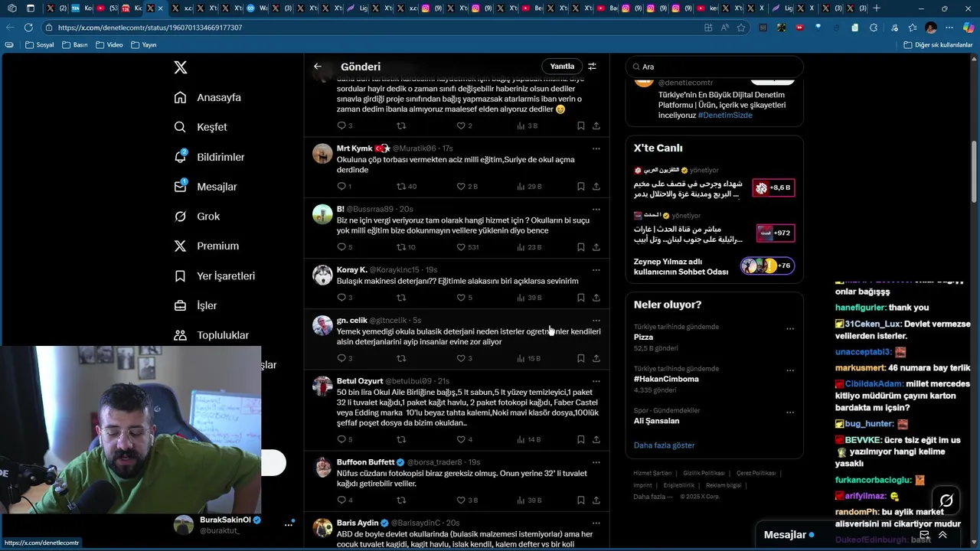Open Keşfet explore page
Screen dimensions: 980x551
point(201,127)
